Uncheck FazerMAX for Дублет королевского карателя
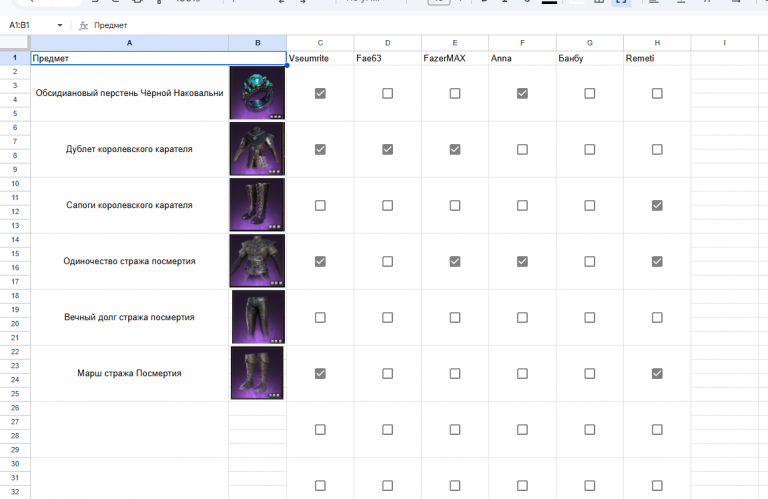Screen dimensions: 768x499 [x=455, y=149]
